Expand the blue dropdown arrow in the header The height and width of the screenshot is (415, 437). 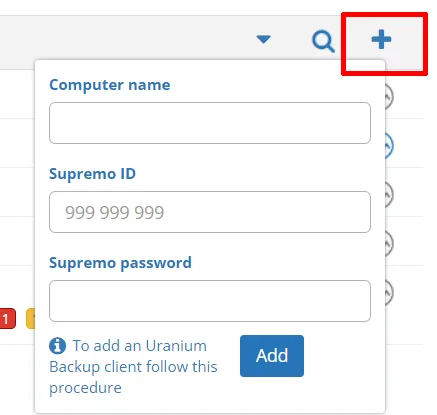[263, 39]
